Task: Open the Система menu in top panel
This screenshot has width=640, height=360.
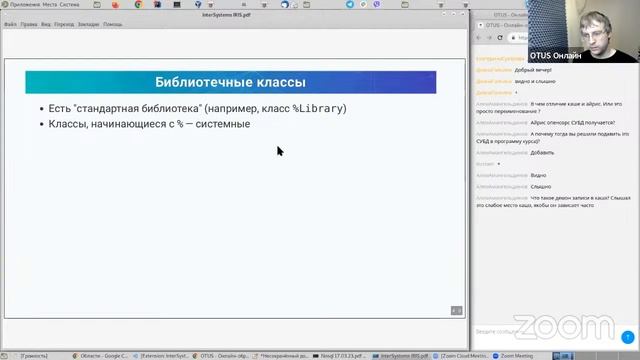Action: point(69,4)
